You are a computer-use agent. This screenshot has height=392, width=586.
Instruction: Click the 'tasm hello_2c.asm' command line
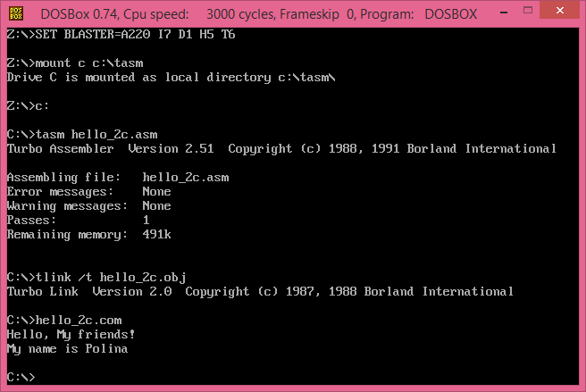pos(82,135)
